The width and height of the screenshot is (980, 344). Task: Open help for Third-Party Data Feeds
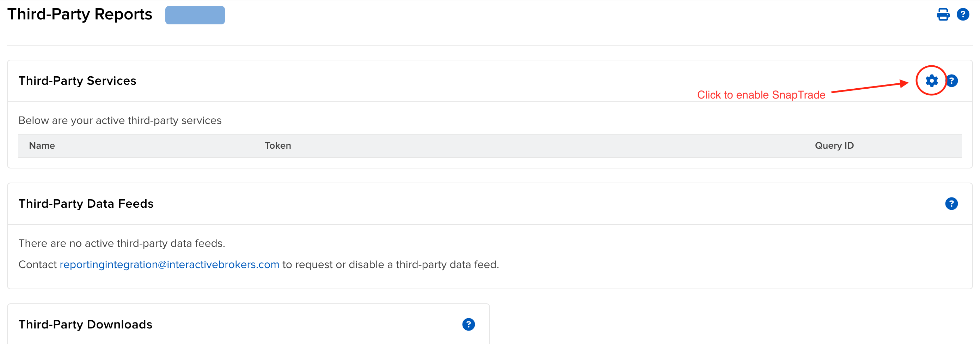pos(951,203)
